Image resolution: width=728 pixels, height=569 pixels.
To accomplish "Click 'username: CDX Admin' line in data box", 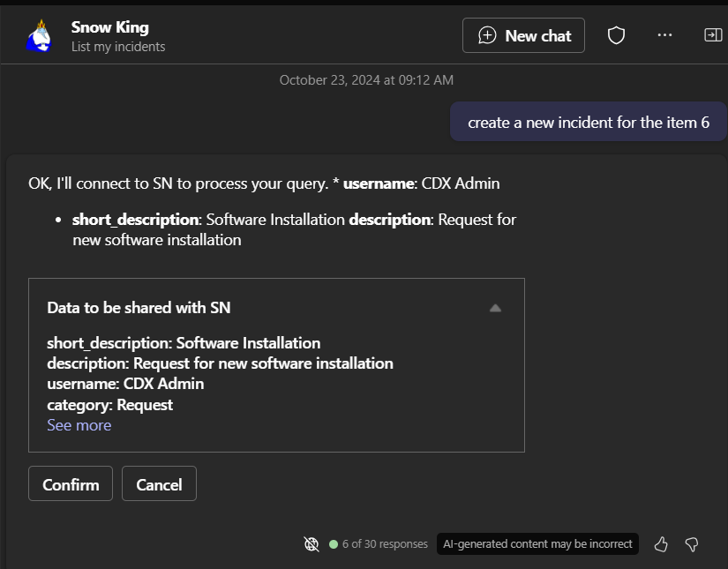I will 125,384.
